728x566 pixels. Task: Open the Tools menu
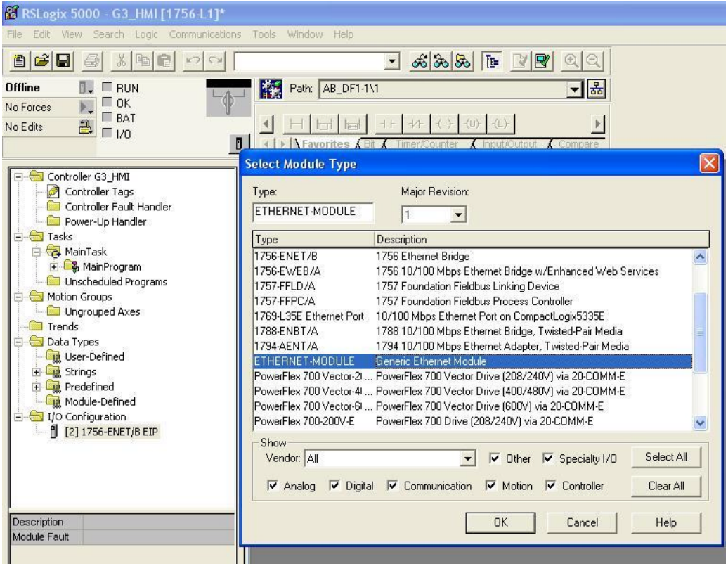pos(264,34)
